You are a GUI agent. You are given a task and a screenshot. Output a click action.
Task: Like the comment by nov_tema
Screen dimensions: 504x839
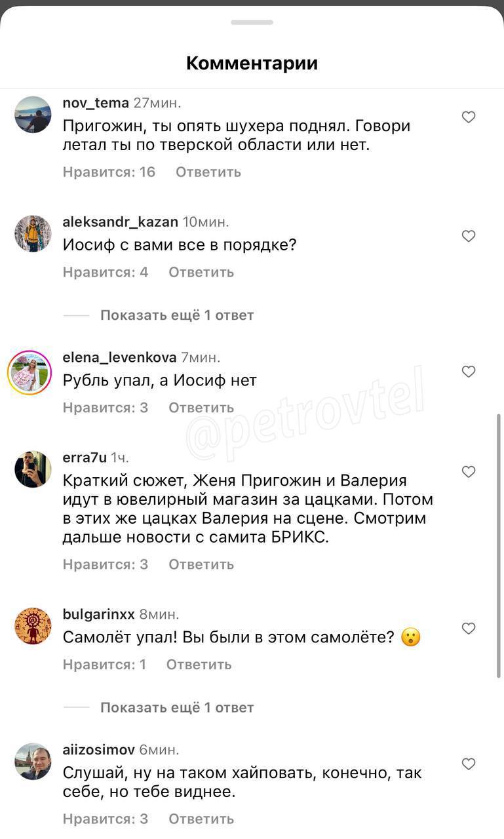point(469,117)
